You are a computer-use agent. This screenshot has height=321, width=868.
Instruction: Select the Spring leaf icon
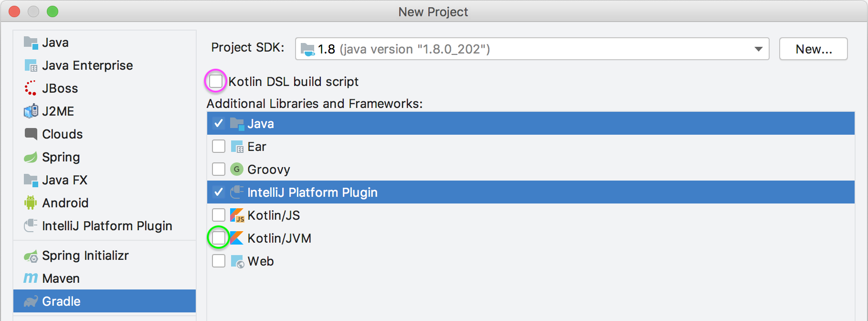point(31,157)
